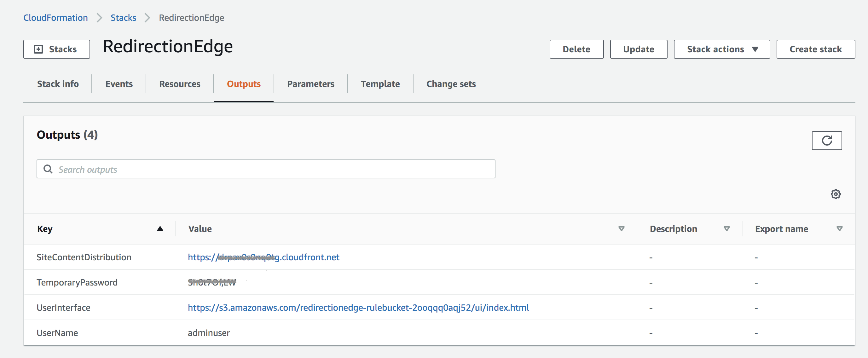The image size is (868, 358).
Task: Select the Resources tab
Action: coord(180,84)
